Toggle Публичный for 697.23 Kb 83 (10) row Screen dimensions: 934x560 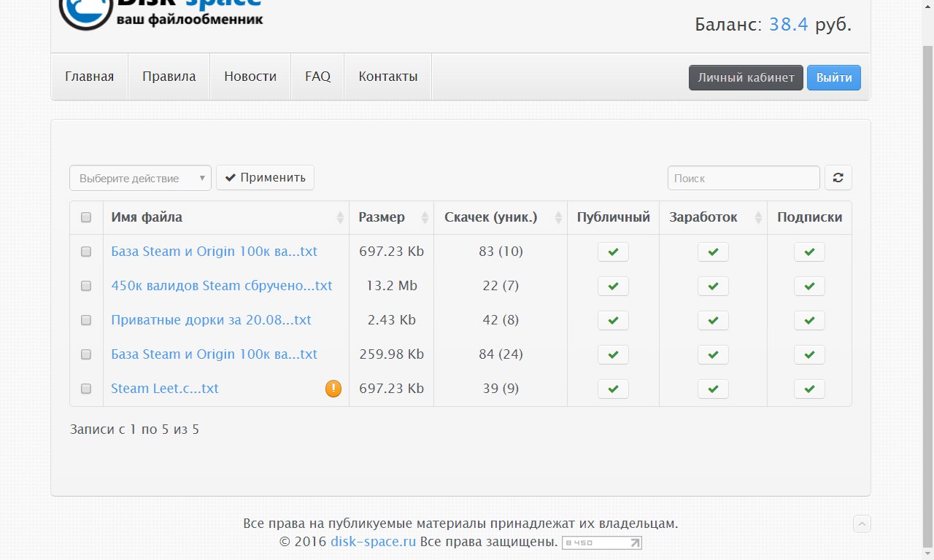coord(613,252)
